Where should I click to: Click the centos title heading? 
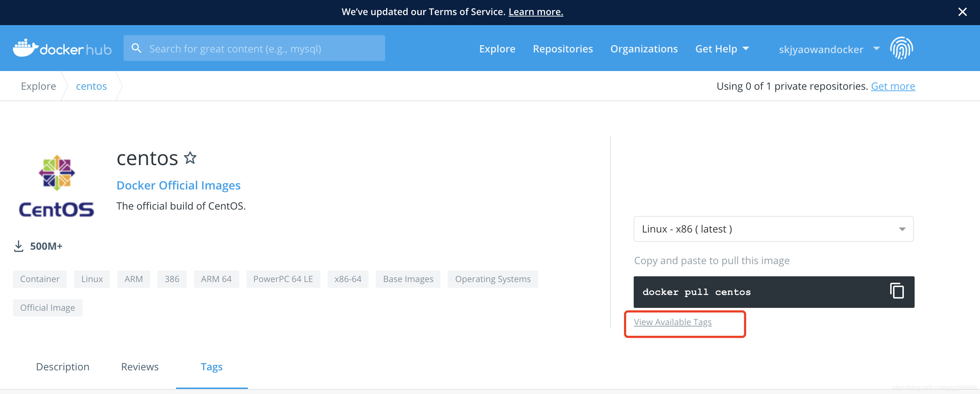(x=147, y=158)
